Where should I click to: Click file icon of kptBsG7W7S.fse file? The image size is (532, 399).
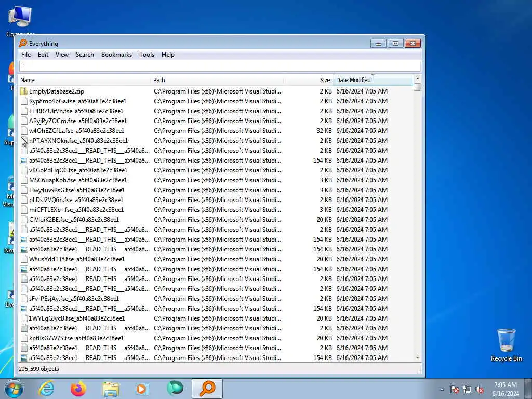(24, 338)
